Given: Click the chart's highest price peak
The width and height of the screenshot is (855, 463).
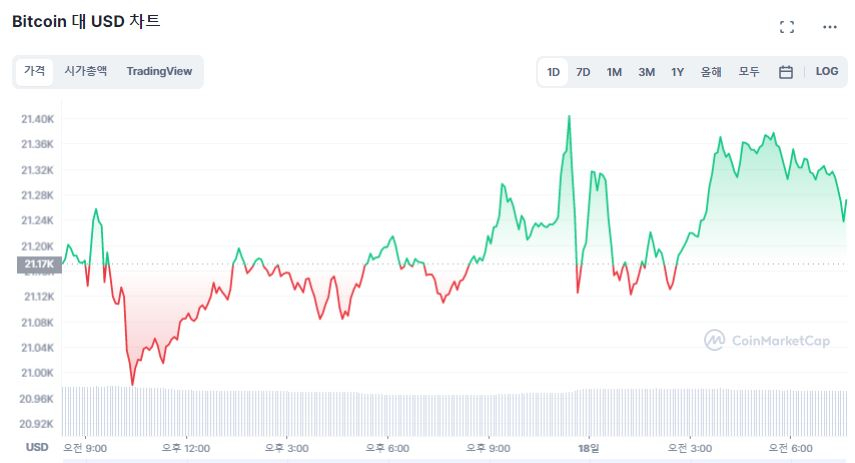Looking at the screenshot, I should (x=569, y=117).
